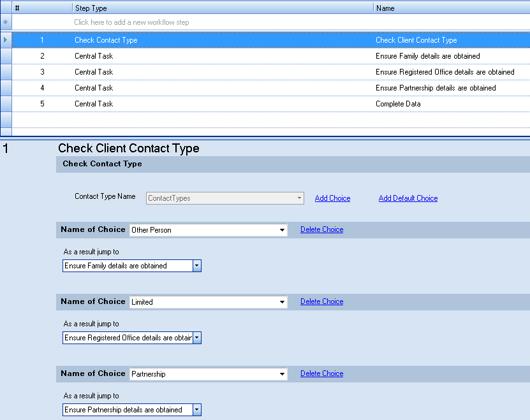
Task: Click the current-row arrow indicator for step 1
Action: [x=5, y=40]
